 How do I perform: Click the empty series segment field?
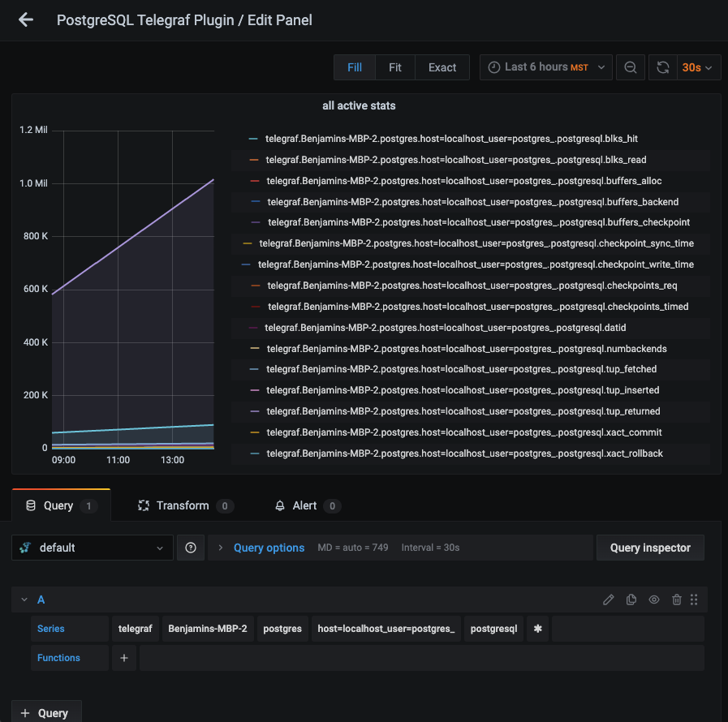[627, 629]
